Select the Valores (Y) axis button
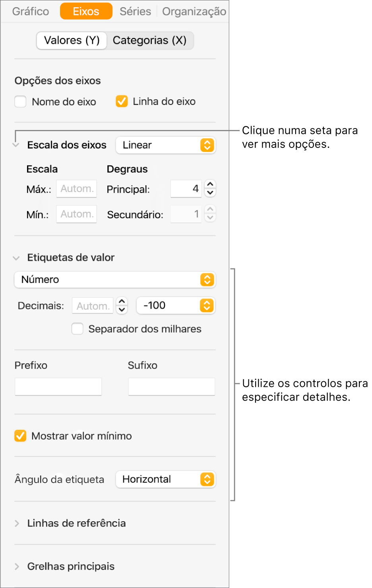 click(72, 41)
